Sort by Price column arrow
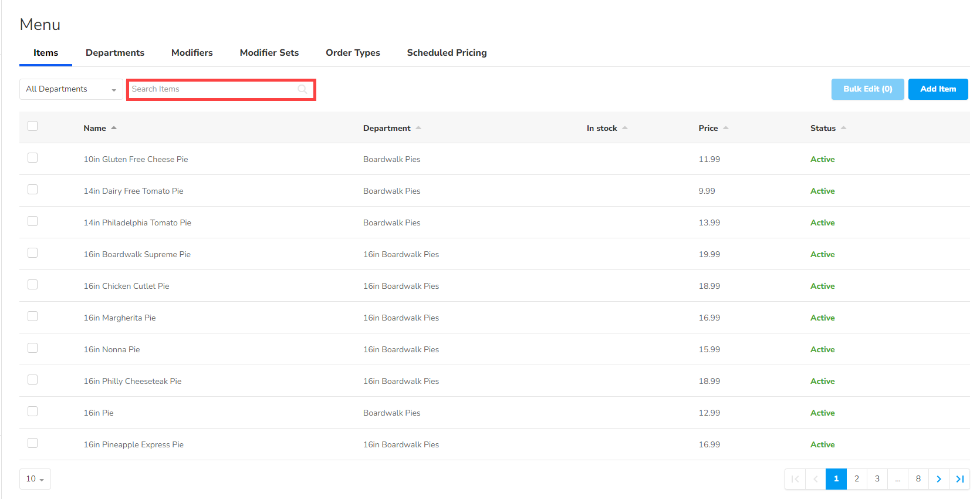980x499 pixels. pos(726,128)
